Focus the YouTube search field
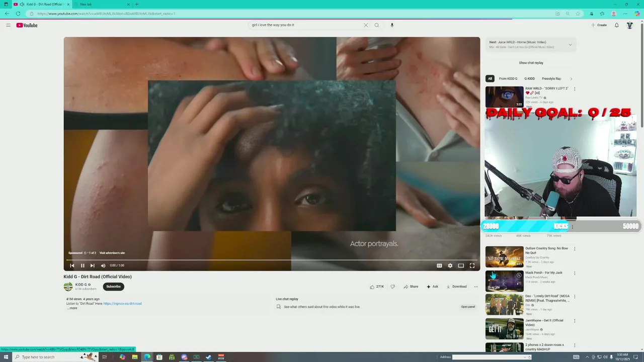This screenshot has width=644, height=362. [x=306, y=25]
